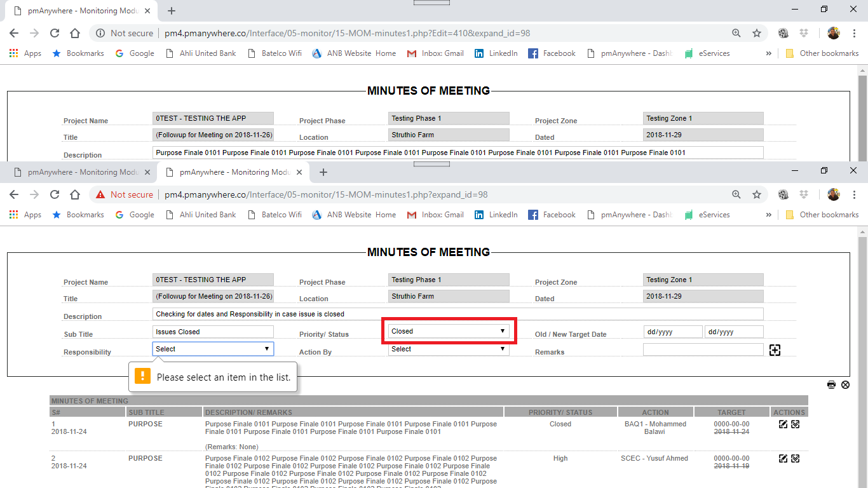The image size is (868, 488).
Task: Click expand details icon for minutes row 1
Action: coord(795,424)
